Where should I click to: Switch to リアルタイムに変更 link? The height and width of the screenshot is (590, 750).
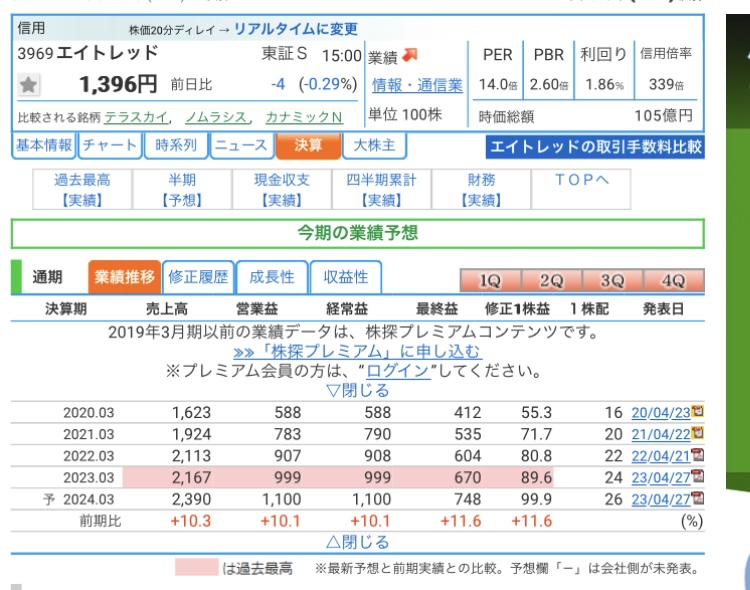point(296,29)
